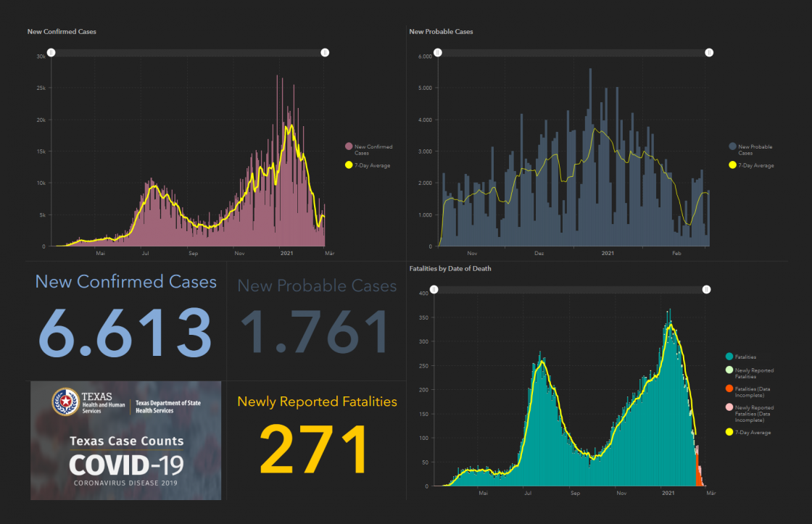Click right range handle of New Probable Cases chart
The height and width of the screenshot is (524, 812).
pyautogui.click(x=709, y=53)
